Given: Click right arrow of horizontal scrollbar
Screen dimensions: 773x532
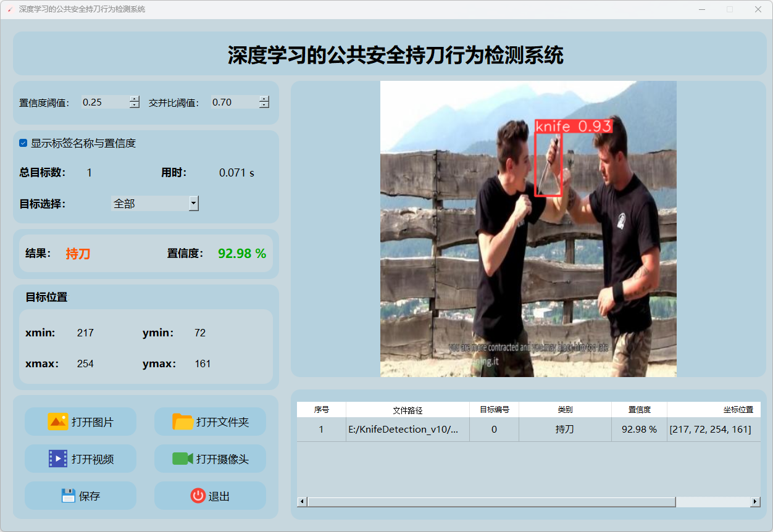Looking at the screenshot, I should [755, 502].
